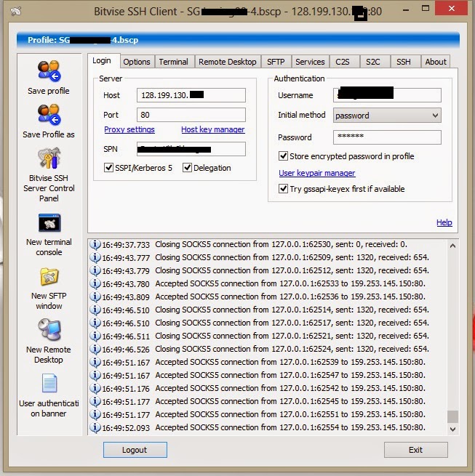The height and width of the screenshot is (476, 475).
Task: Click into the Username field
Action: click(x=387, y=95)
